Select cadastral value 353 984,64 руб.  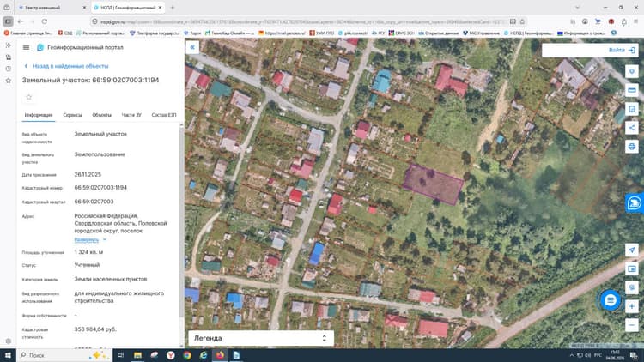(x=95, y=329)
